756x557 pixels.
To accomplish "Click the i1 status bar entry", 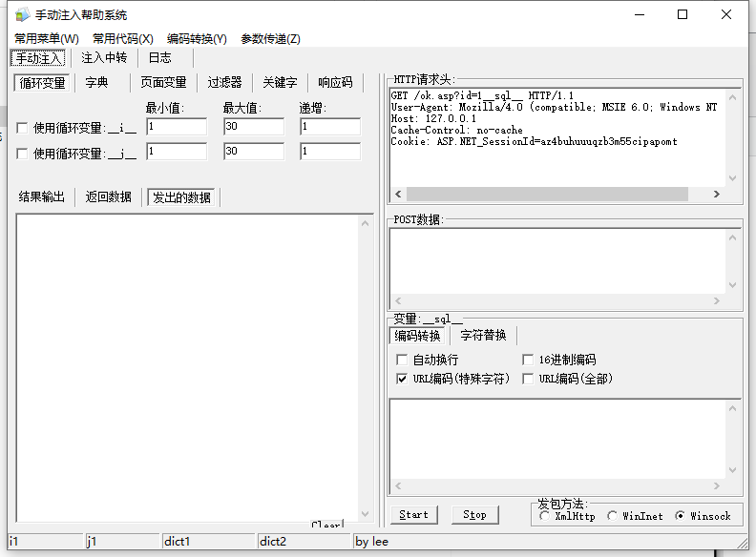I will 45,542.
